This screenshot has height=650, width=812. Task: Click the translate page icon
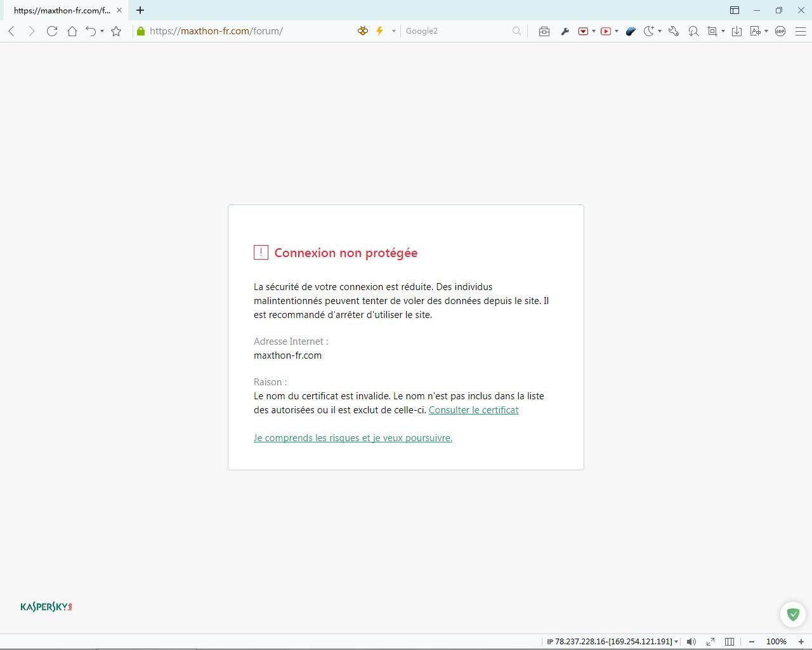[x=756, y=31]
